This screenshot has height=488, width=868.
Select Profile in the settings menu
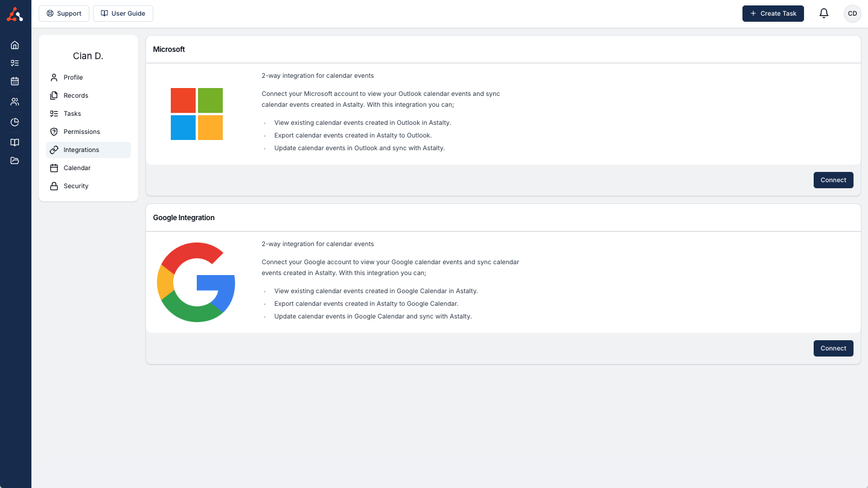tap(73, 77)
